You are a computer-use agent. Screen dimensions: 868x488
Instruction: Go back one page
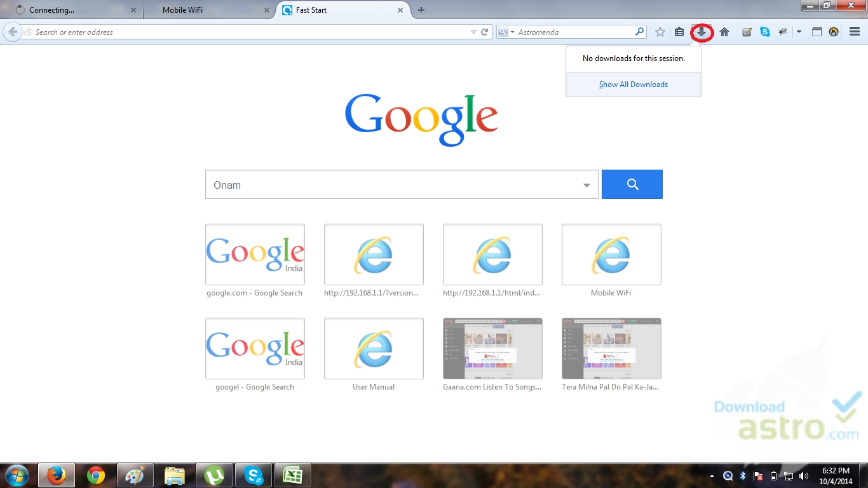(x=13, y=32)
